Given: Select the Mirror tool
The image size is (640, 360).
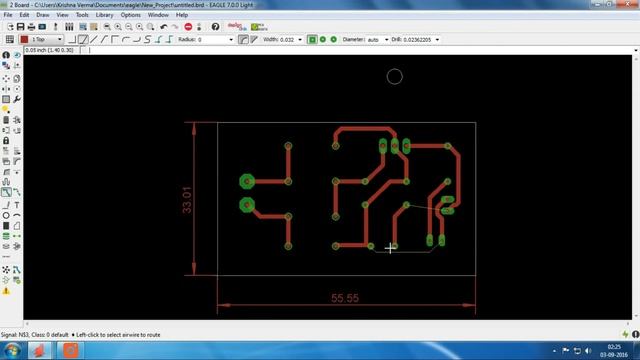Looking at the screenshot, I should pyautogui.click(x=6, y=89).
